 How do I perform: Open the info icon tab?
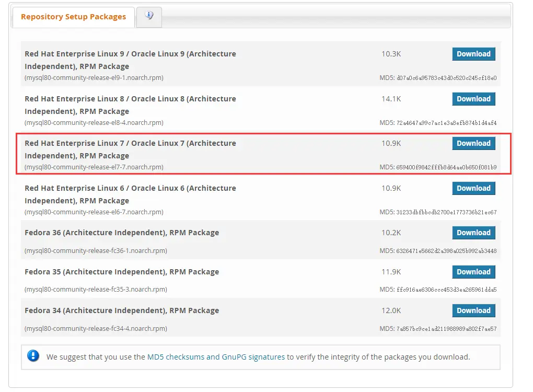[149, 16]
